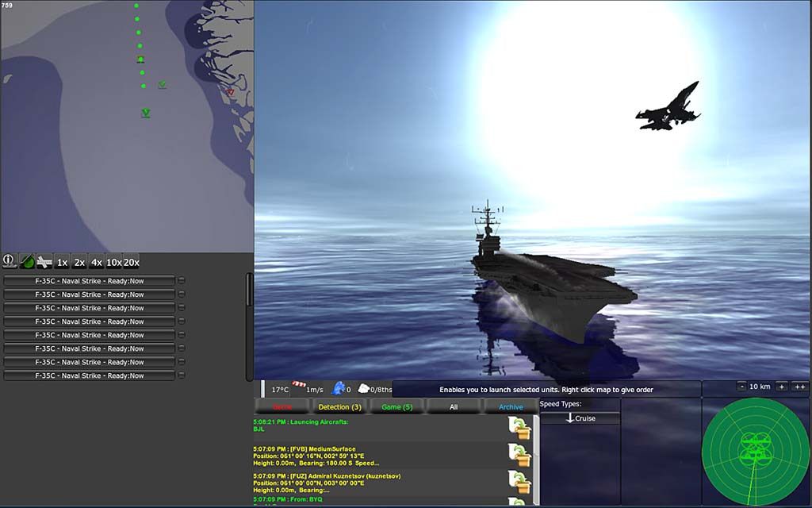Toggle the round button beside second F-35C row
Screen dimensions: 812x508
point(182,294)
